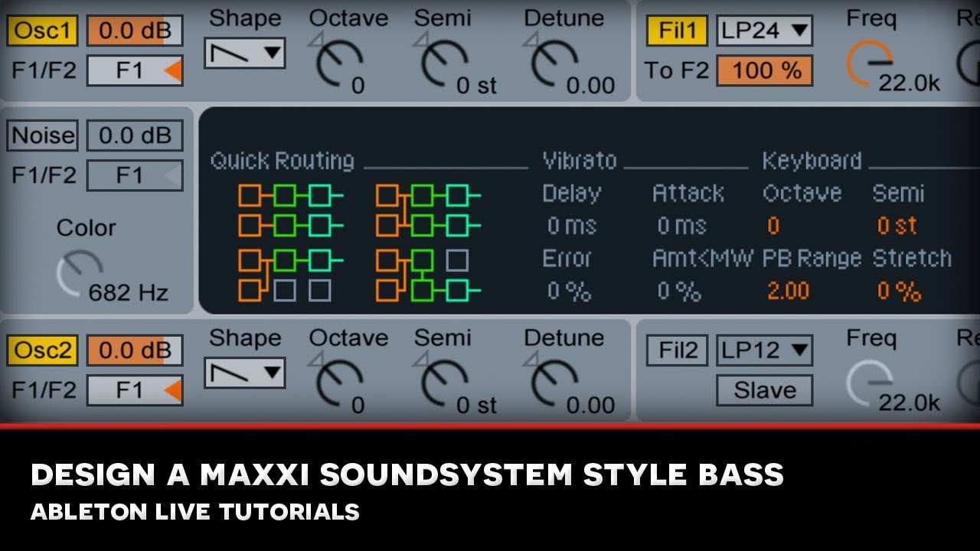Viewport: 980px width, 551px height.
Task: Select the quick routing preset with one grey box
Action: point(428,275)
